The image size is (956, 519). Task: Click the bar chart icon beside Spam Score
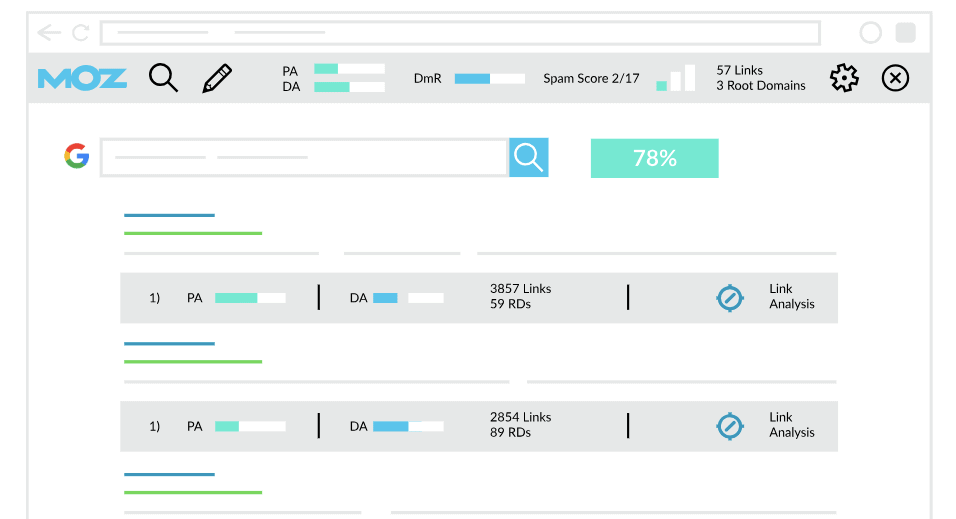(x=676, y=79)
